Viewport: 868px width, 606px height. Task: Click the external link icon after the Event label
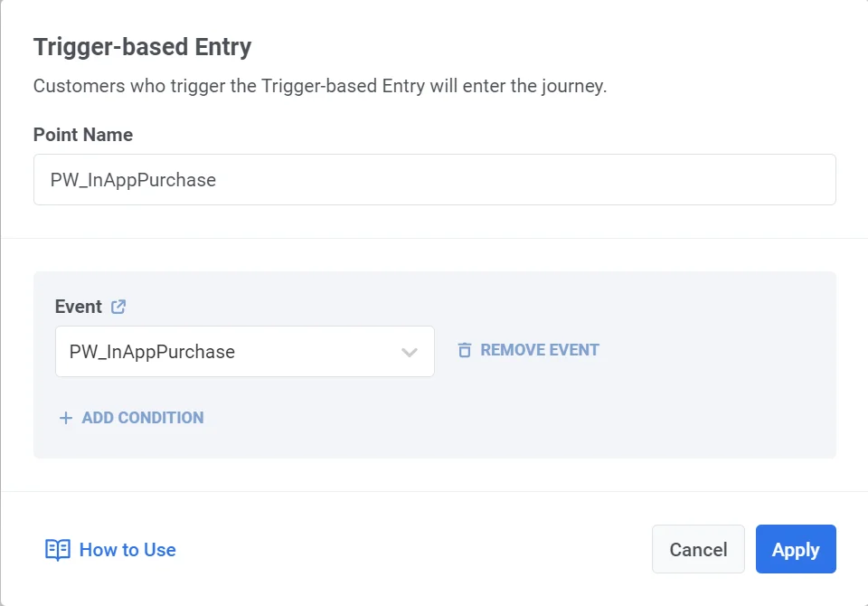(x=118, y=307)
